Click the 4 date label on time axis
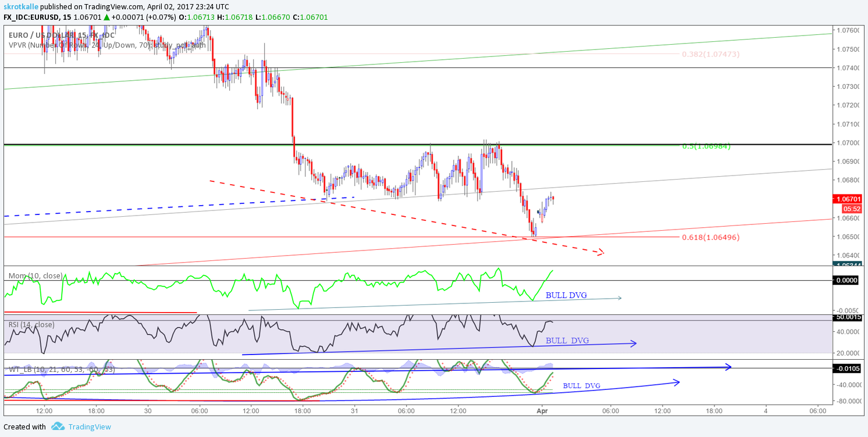 pyautogui.click(x=766, y=411)
